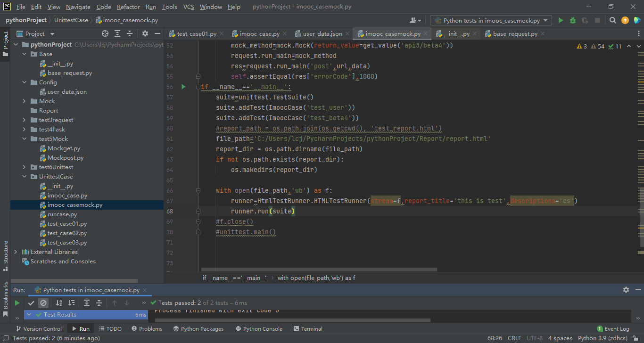Open Structure side tool window
The height and width of the screenshot is (343, 644).
click(x=6, y=256)
